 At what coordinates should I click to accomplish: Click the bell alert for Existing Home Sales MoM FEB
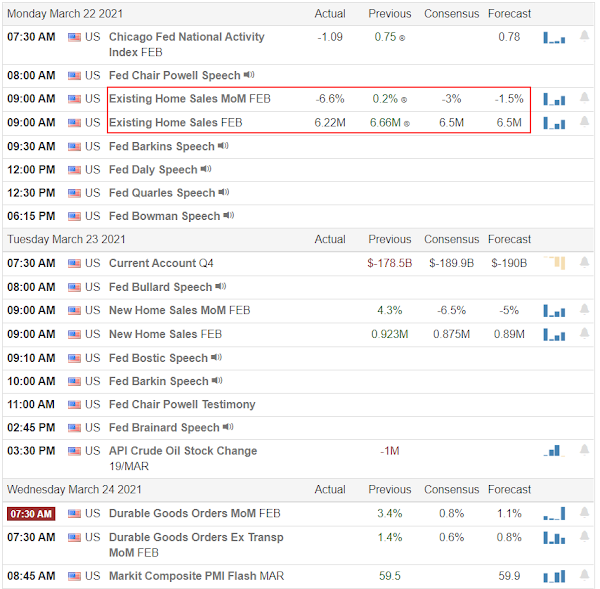click(584, 98)
